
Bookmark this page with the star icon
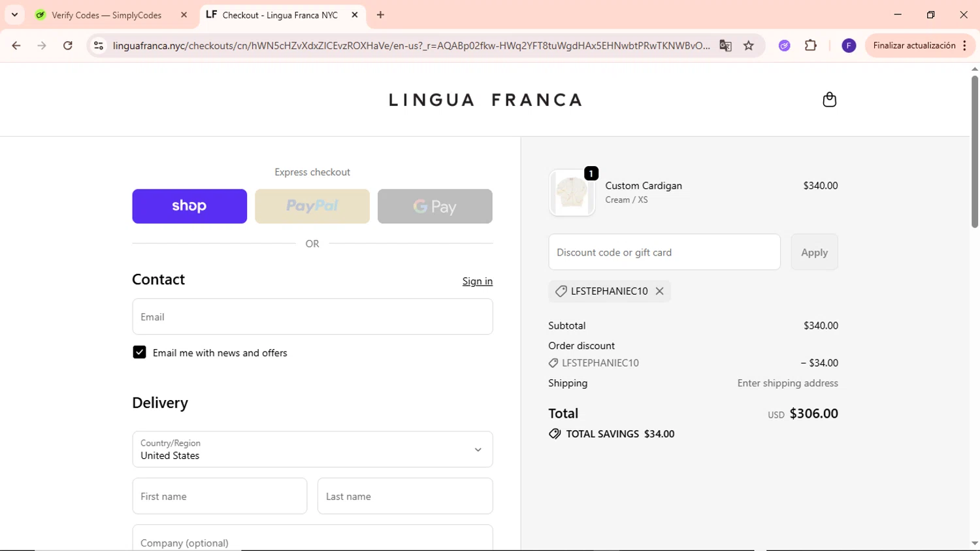pyautogui.click(x=749, y=46)
